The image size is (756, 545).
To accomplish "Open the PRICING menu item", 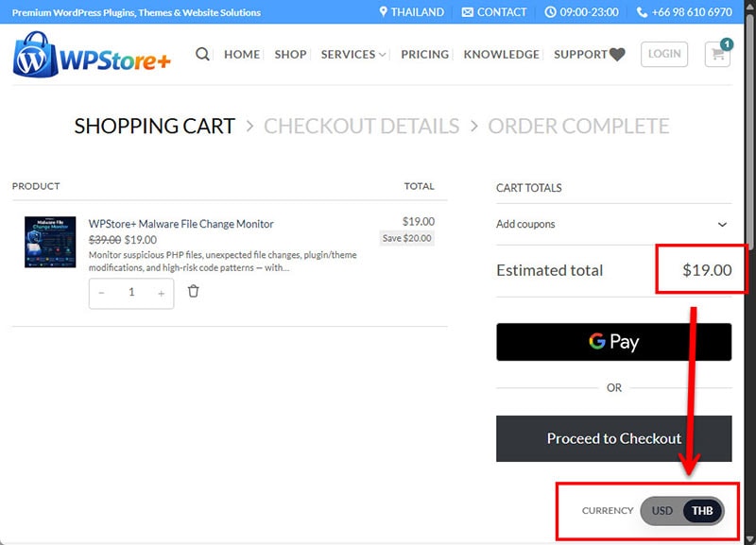I will tap(424, 55).
